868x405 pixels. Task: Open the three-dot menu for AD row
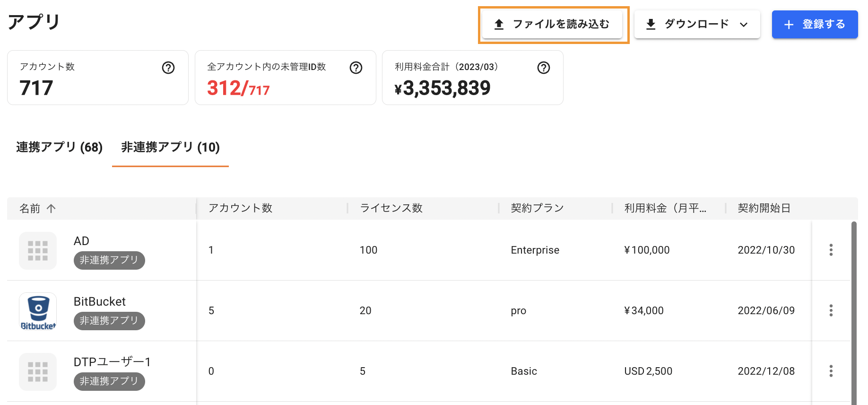(x=831, y=250)
